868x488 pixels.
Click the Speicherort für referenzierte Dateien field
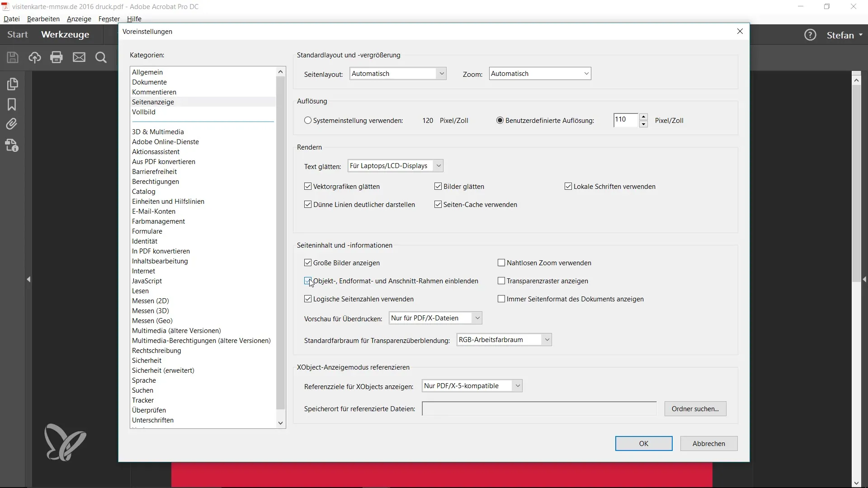pyautogui.click(x=539, y=409)
